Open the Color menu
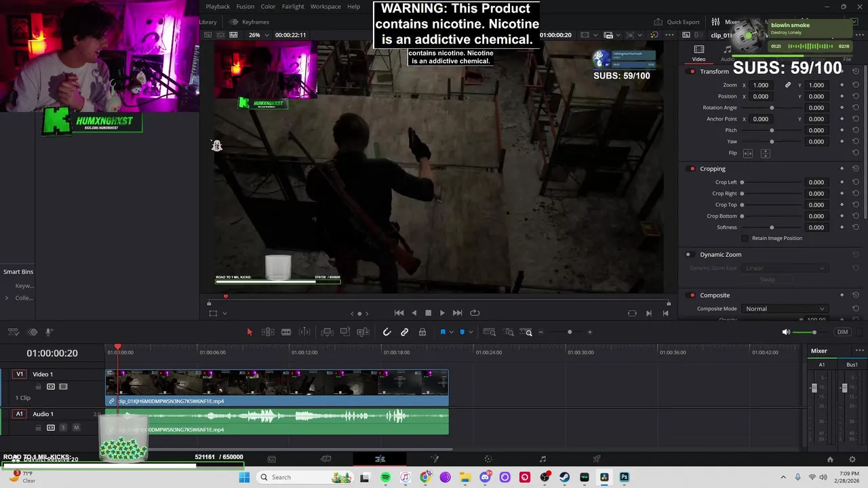Viewport: 868px width, 488px height. (x=268, y=6)
